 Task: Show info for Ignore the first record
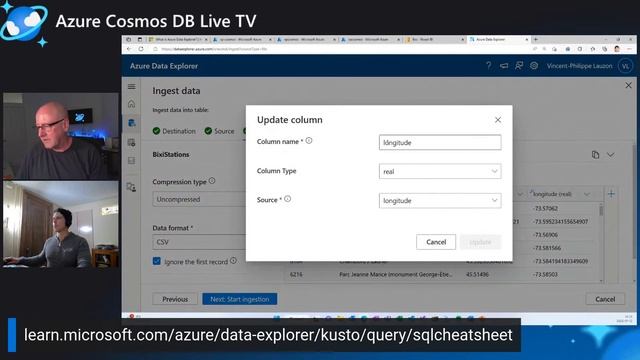coord(233,261)
